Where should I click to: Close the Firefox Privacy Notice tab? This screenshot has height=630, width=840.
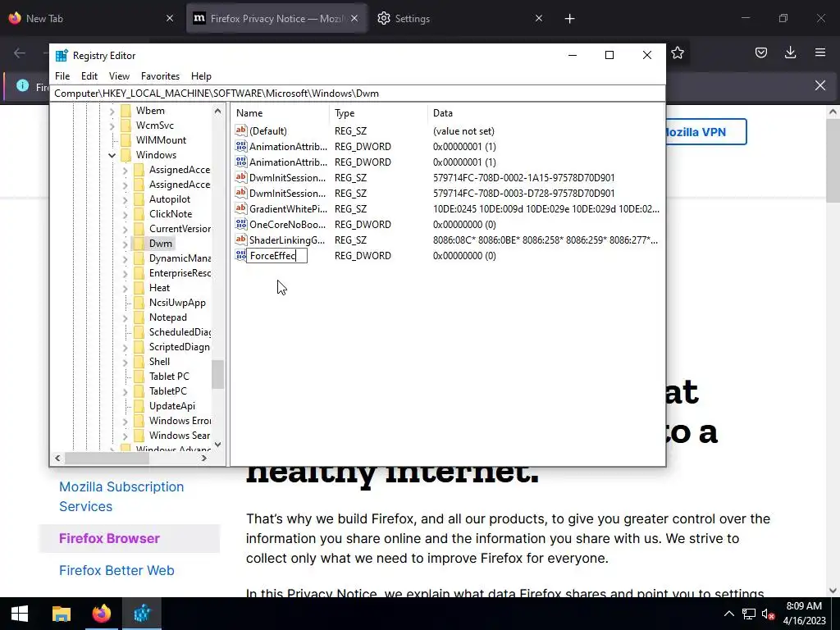pyautogui.click(x=354, y=18)
